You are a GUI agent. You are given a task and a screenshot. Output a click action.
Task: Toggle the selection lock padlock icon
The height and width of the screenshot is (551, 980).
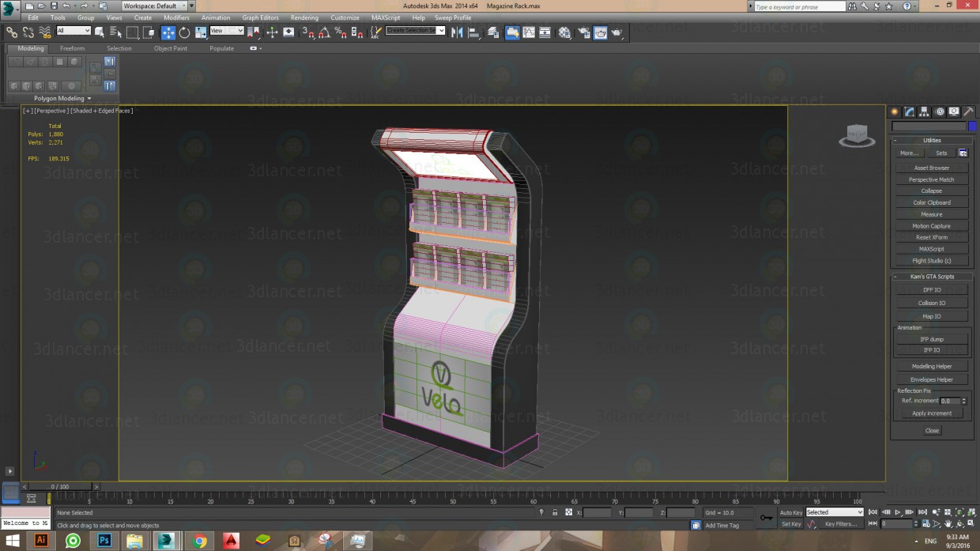555,512
